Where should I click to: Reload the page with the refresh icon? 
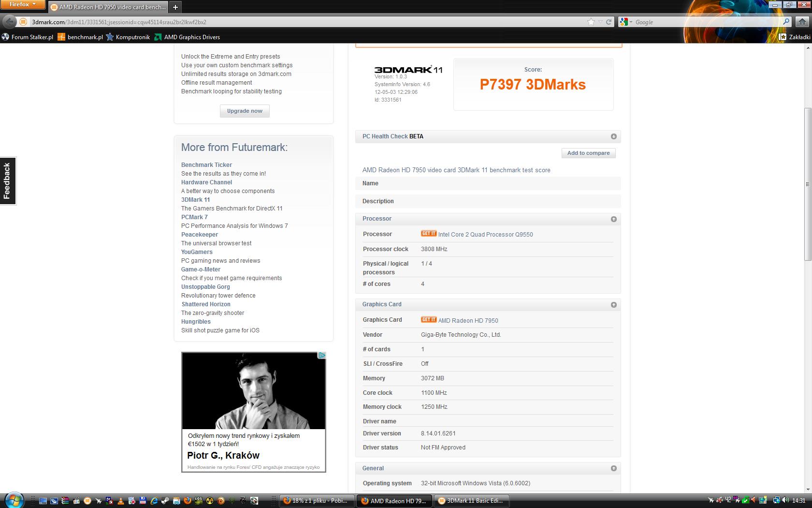point(609,22)
